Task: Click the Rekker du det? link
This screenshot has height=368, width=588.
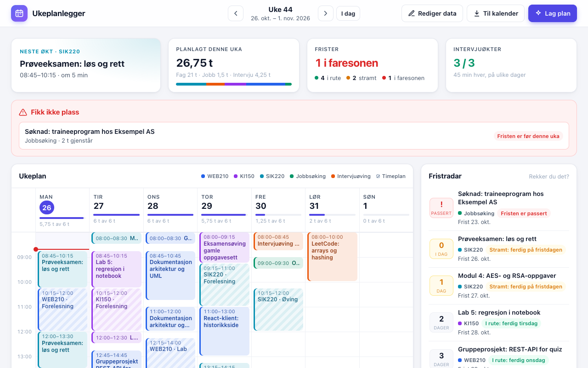Action: 549,176
